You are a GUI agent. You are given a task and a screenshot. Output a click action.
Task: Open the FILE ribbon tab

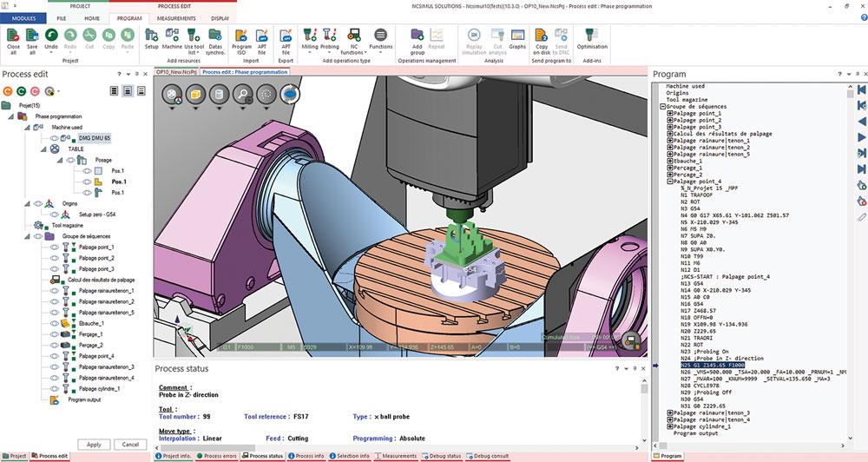[62, 18]
